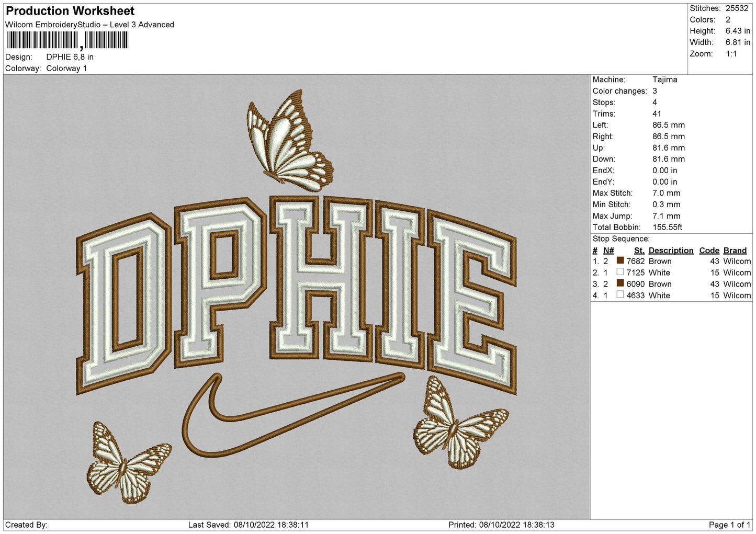The image size is (756, 534).
Task: Click the embroidered letter D
Action: point(123,304)
